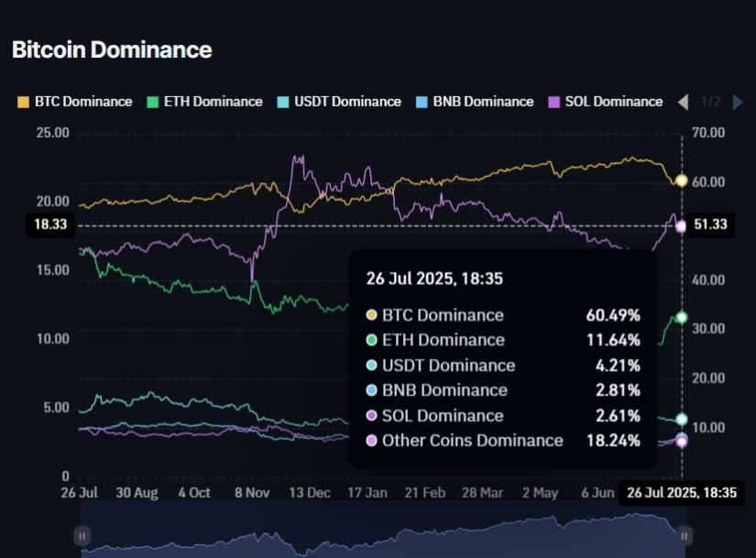Click the 25.00 left axis label
This screenshot has width=756, height=558.
[x=52, y=133]
